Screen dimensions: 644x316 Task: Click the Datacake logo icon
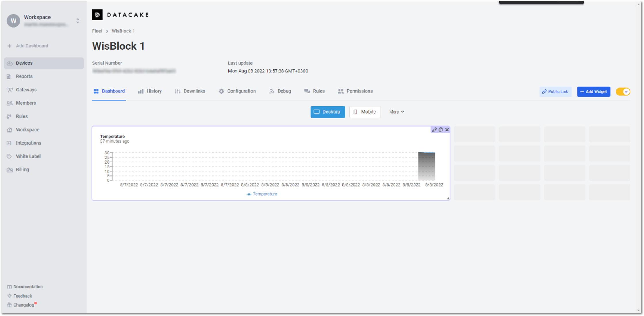[x=97, y=15]
